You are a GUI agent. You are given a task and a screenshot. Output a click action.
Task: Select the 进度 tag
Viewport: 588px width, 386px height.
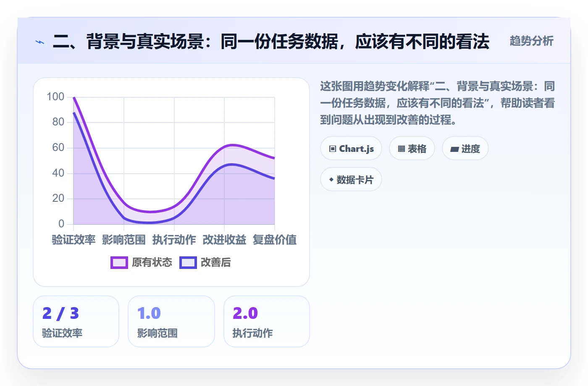[x=465, y=149]
